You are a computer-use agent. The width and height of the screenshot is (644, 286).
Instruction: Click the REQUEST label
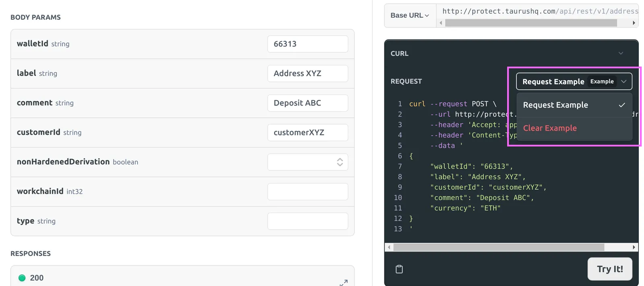pyautogui.click(x=406, y=81)
